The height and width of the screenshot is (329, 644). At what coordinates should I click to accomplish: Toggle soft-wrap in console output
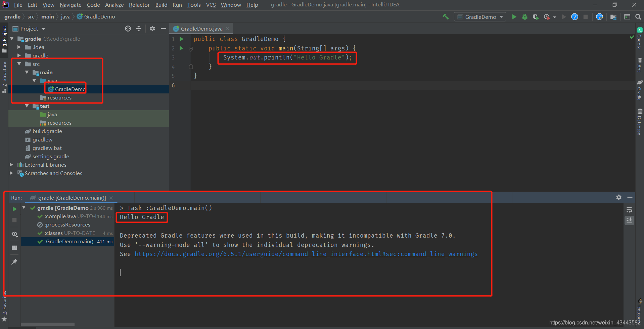[629, 210]
